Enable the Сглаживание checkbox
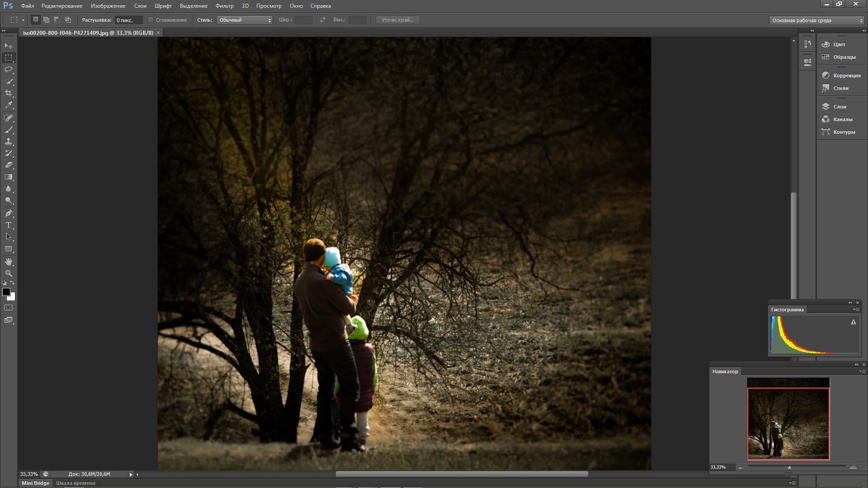This screenshot has height=488, width=868. (151, 20)
